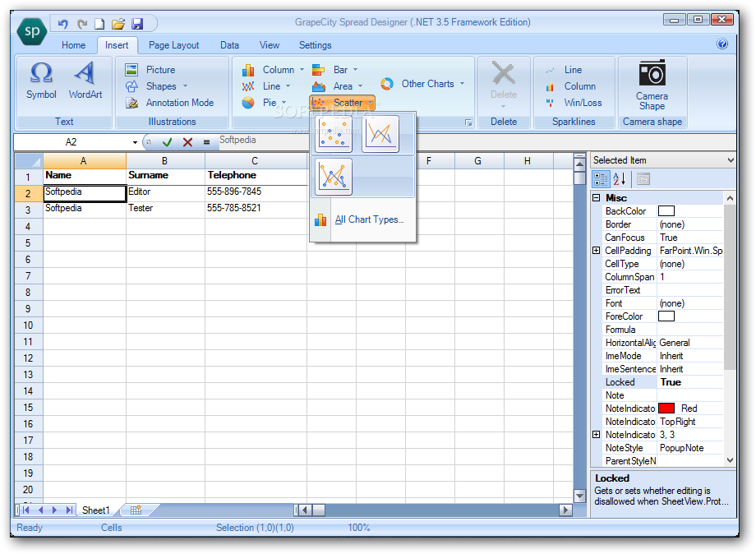Click the Redo icon in quick access toolbar
The height and width of the screenshot is (554, 756).
point(82,24)
